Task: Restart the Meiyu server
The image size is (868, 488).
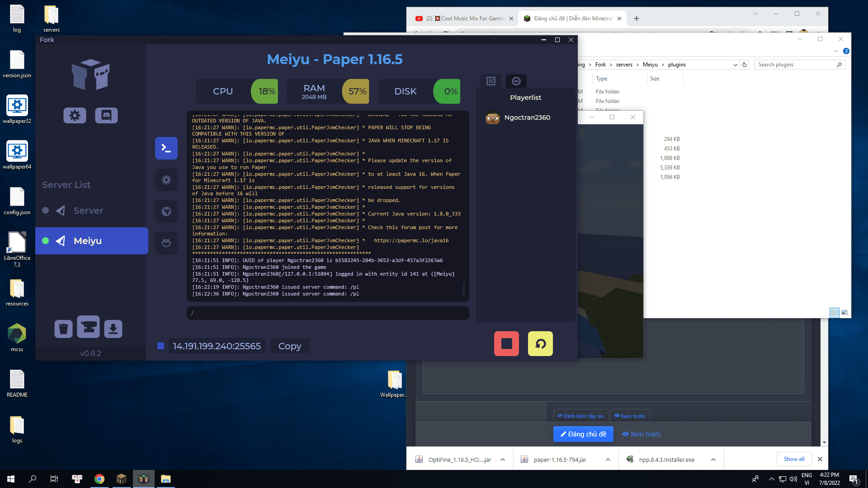Action: 540,344
